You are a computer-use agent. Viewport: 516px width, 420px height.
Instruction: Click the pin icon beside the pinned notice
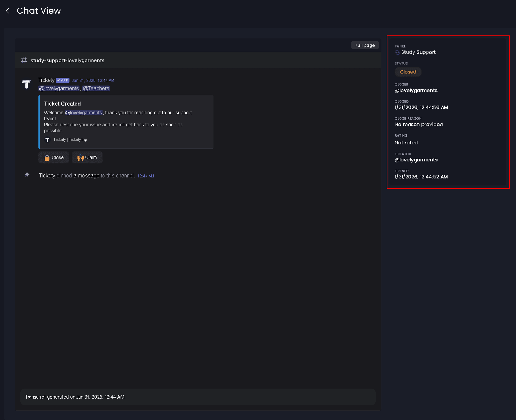click(27, 175)
